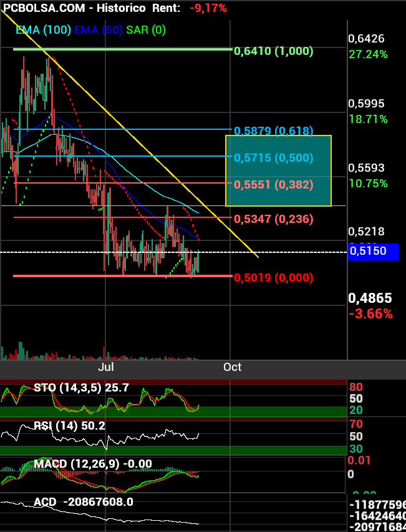Viewport: 406px width, 532px height.
Task: Click the blue 0,5150 current price tag
Action: tap(373, 252)
